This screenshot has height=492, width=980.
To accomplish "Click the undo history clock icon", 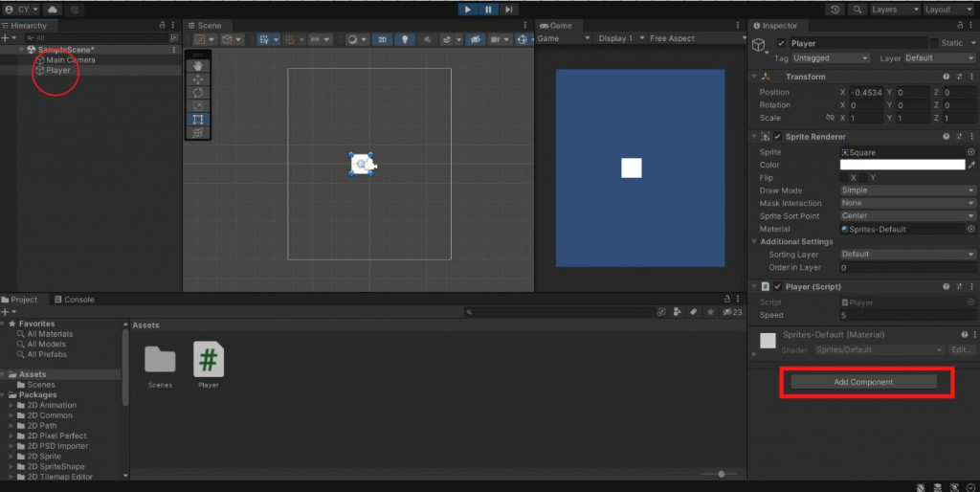I will 835,10.
